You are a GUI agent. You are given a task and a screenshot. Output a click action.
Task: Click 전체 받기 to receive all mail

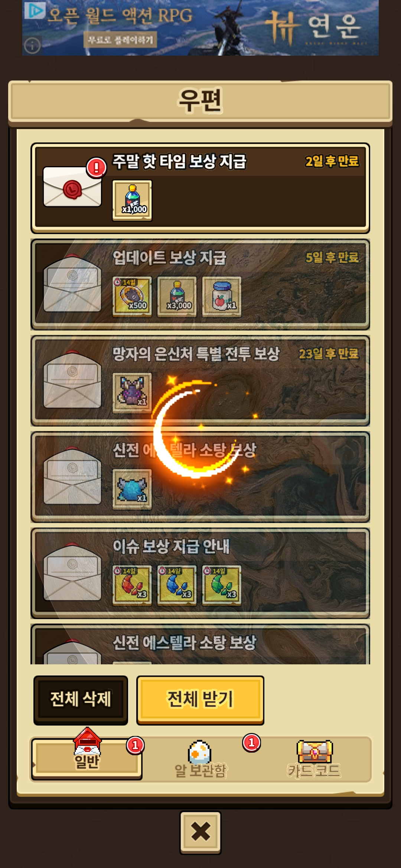coord(200,700)
